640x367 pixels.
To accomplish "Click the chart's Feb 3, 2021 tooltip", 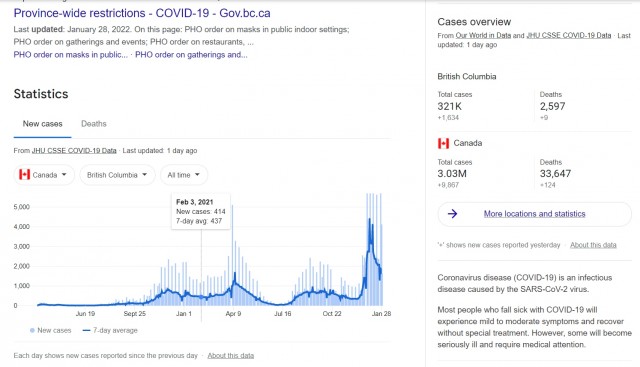I will tap(200, 211).
